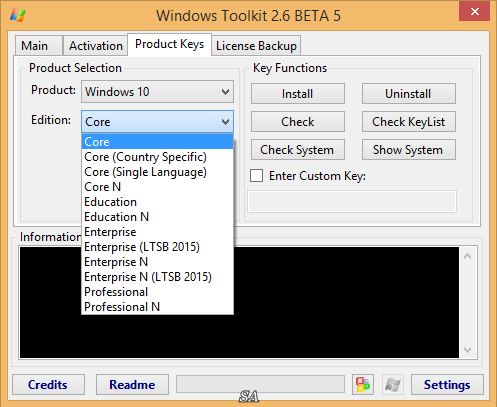This screenshot has width=497, height=407.
Task: Open the Product dropdown showing Windows 10
Action: tap(157, 91)
